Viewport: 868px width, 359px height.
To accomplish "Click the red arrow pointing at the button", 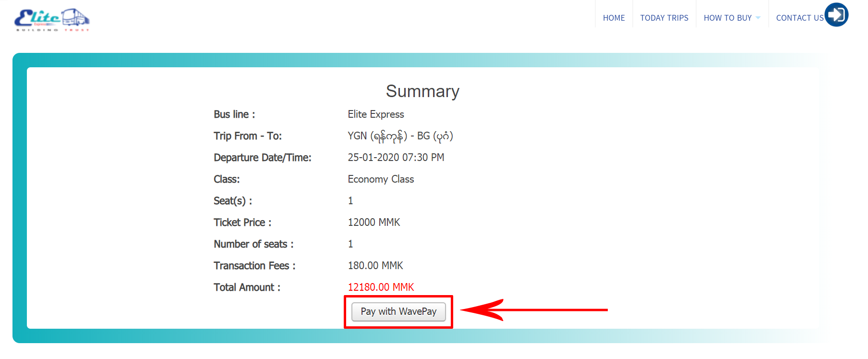I will (x=533, y=310).
